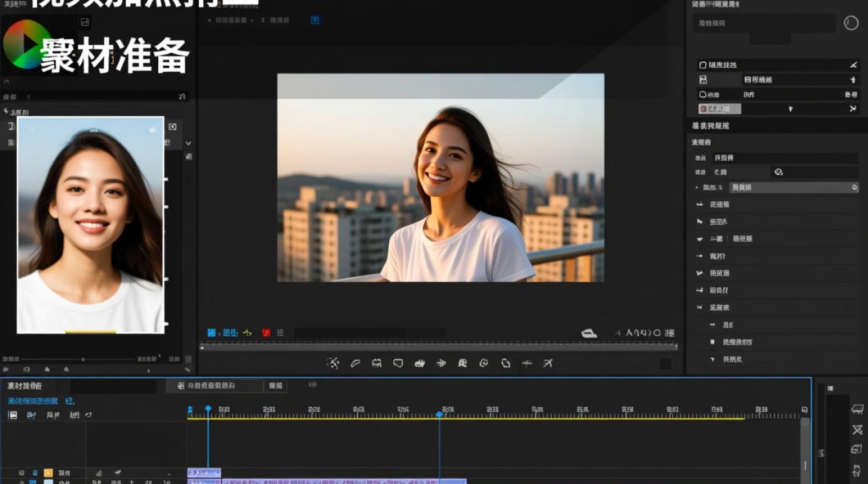This screenshot has width=868, height=484.
Task: Select the portrait thumbnail of the woman's close-up
Action: click(x=90, y=225)
